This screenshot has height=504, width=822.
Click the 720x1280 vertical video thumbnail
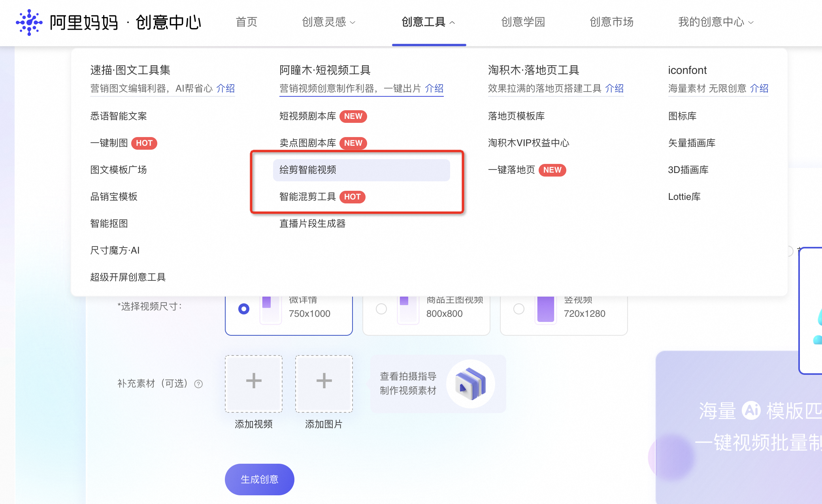pyautogui.click(x=546, y=310)
